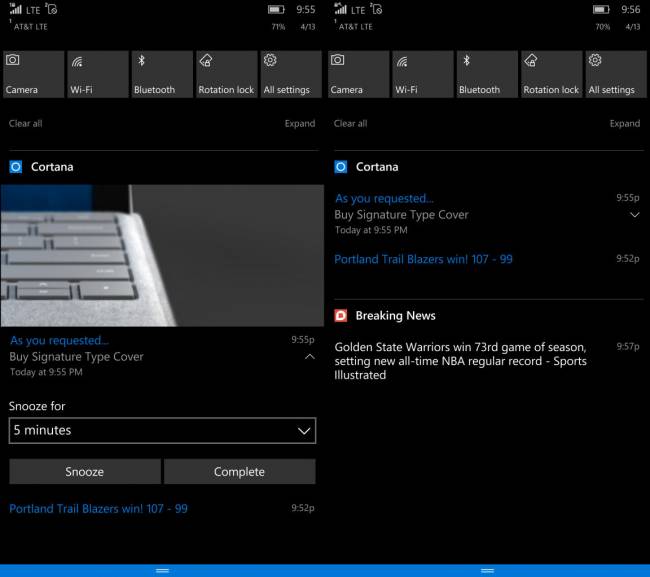Open Golden State Warriors breaking news notification
650x577 pixels.
point(461,361)
